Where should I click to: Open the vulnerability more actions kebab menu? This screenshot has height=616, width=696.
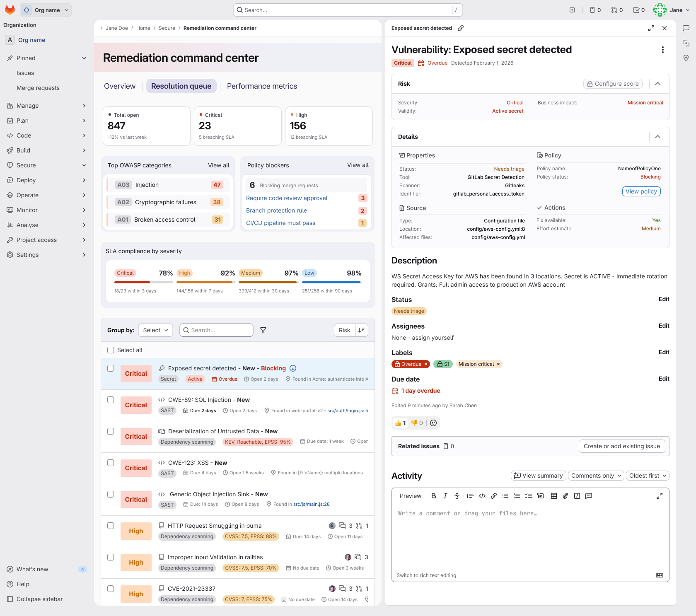coord(663,50)
